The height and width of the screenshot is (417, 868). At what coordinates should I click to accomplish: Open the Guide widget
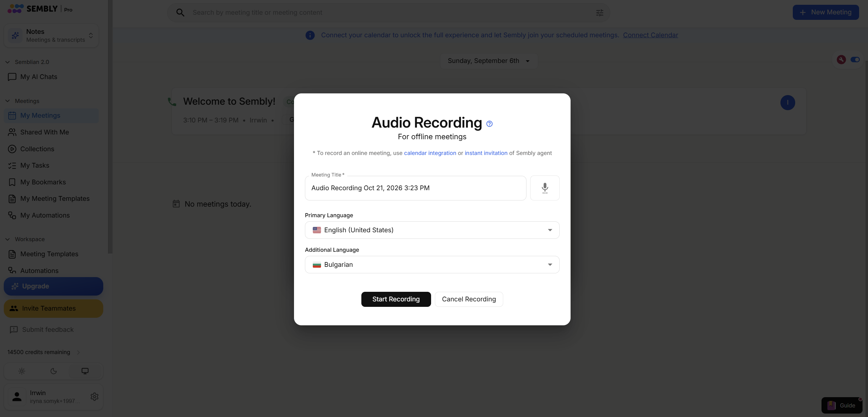tap(842, 405)
